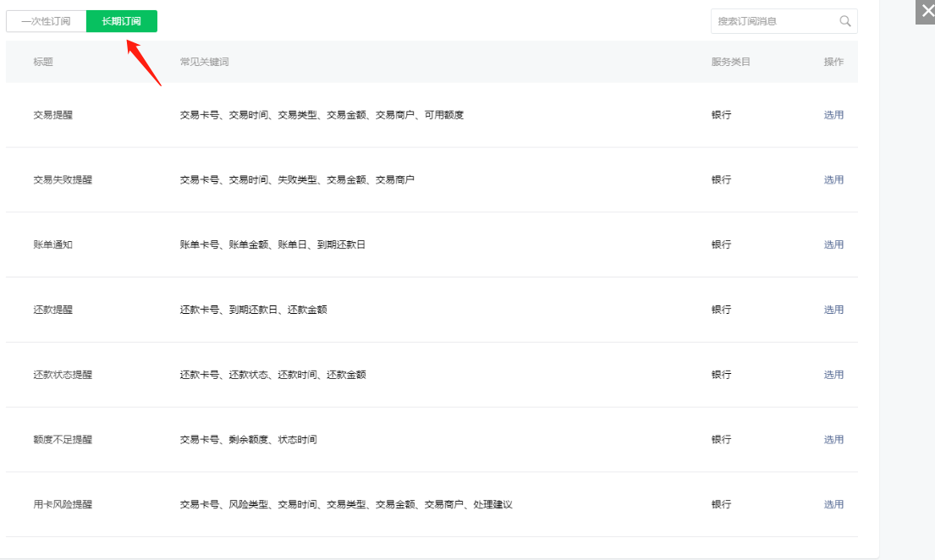Click the 标题 column header
Screen dimensions: 935x560
pos(43,62)
